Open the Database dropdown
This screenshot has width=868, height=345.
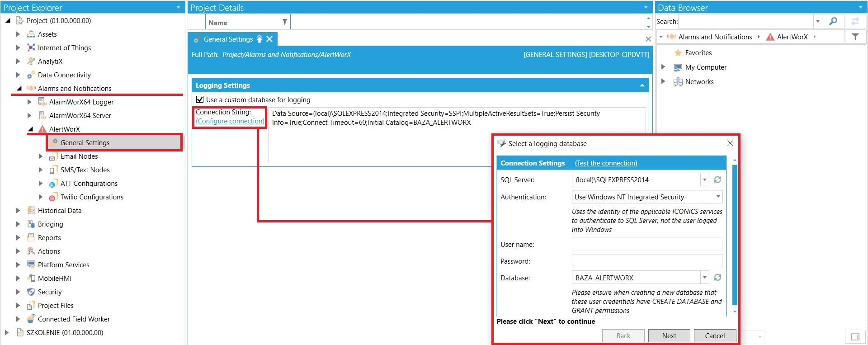point(704,278)
